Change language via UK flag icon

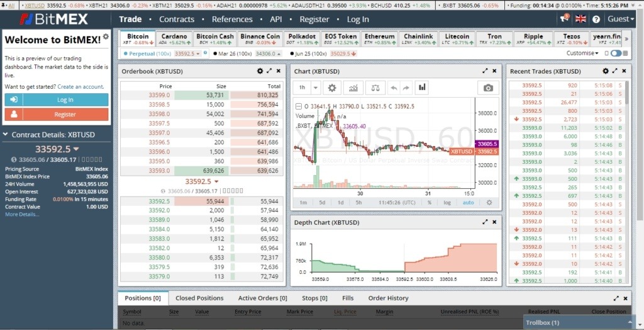pyautogui.click(x=580, y=19)
